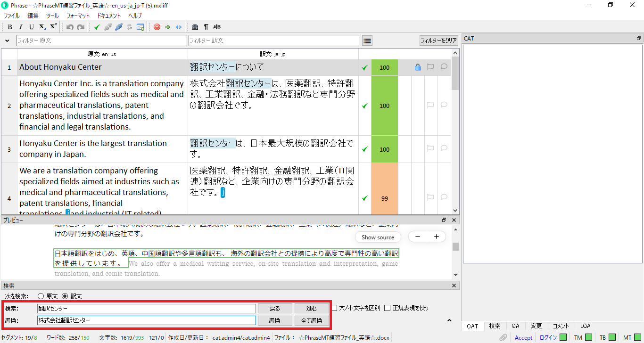644x343 pixels.
Task: Click the フィルター 原文 input field
Action: tap(102, 41)
